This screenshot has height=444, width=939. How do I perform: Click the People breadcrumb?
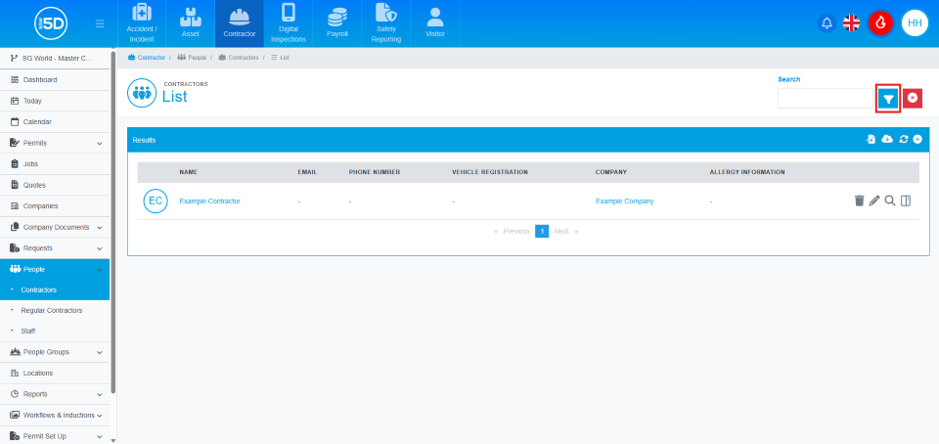tap(192, 58)
